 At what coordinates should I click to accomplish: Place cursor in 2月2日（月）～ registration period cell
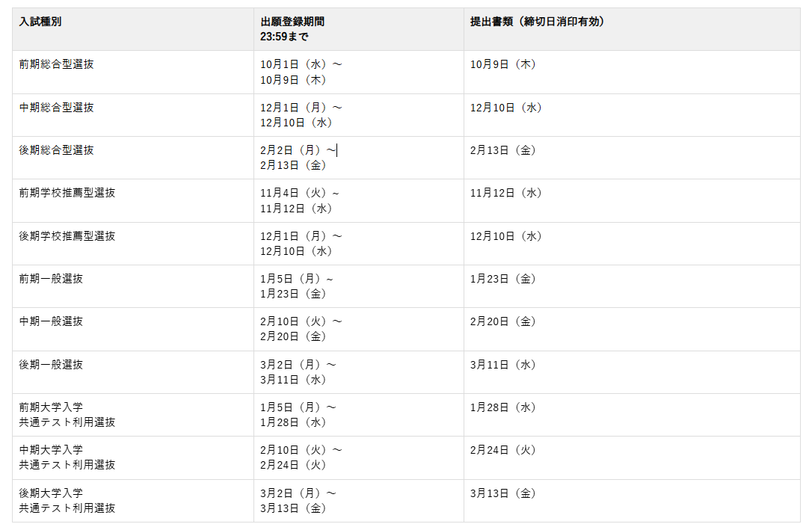(x=298, y=150)
